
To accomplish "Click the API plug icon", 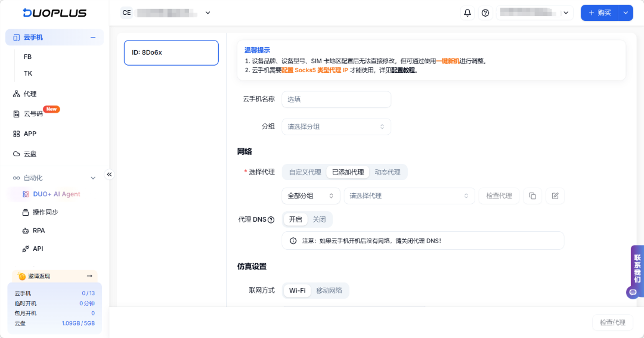I will tap(26, 249).
